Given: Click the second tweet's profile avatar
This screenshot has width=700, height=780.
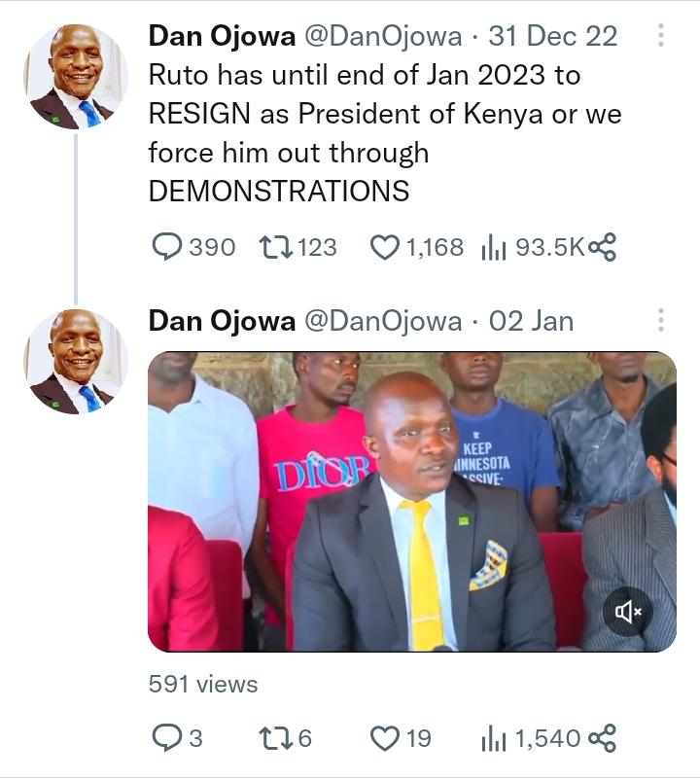Looking at the screenshot, I should (76, 362).
